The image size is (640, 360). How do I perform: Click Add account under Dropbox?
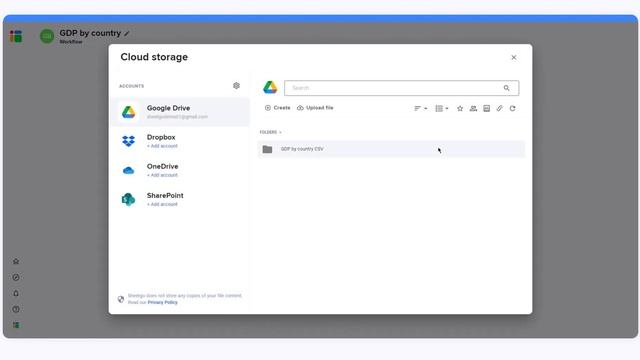[x=162, y=146]
